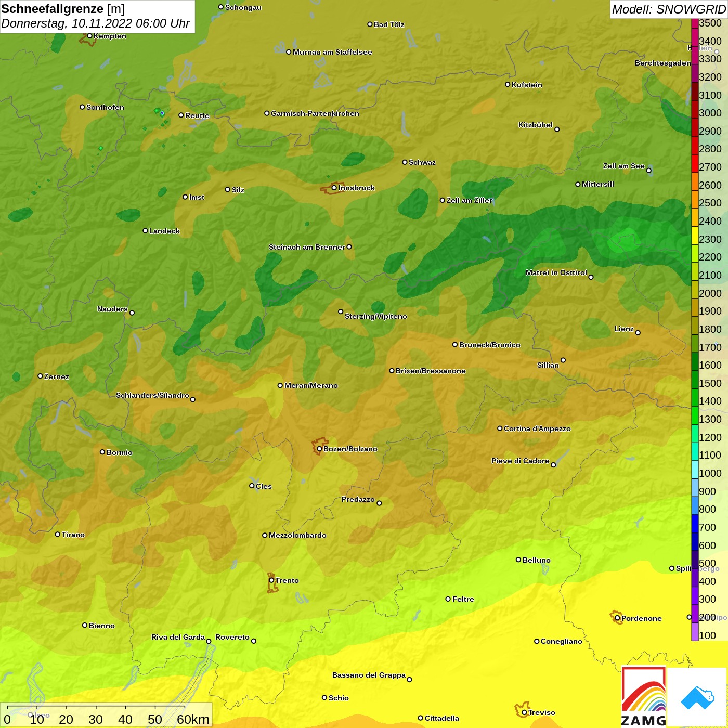Image resolution: width=728 pixels, height=728 pixels.
Task: Select the Pordenone city marker dot
Action: coord(617,618)
